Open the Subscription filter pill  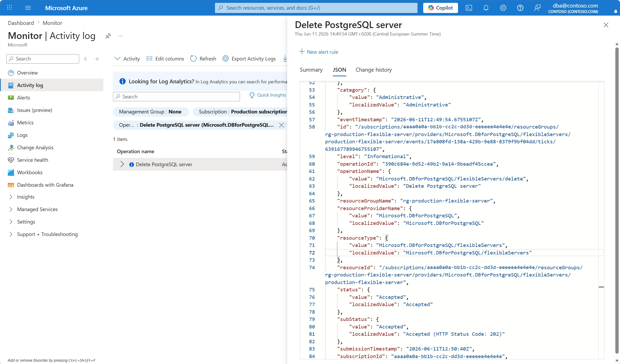(240, 112)
